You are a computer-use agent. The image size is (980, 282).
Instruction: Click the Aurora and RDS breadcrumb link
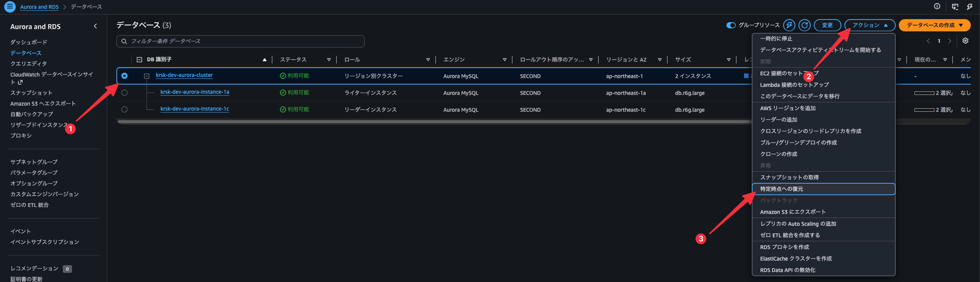pyautogui.click(x=39, y=7)
